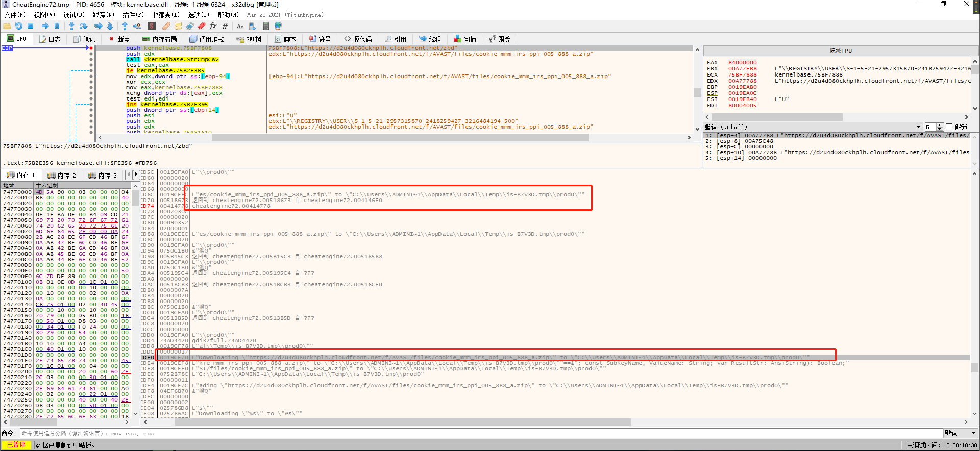Launch the calculator icon
The image size is (980, 451).
(x=266, y=26)
